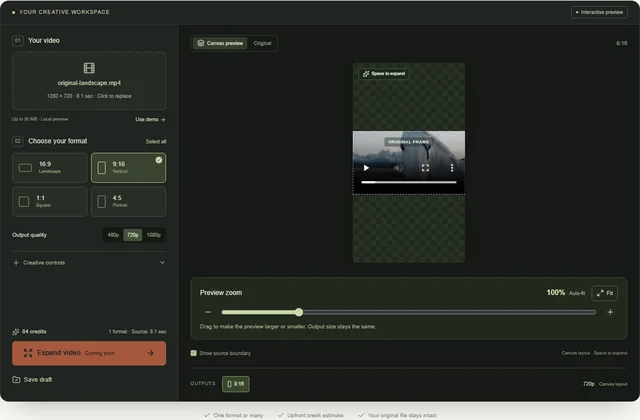Click the green checkmark on 9:16 card
Image resolution: width=640 pixels, height=420 pixels.
[x=159, y=160]
